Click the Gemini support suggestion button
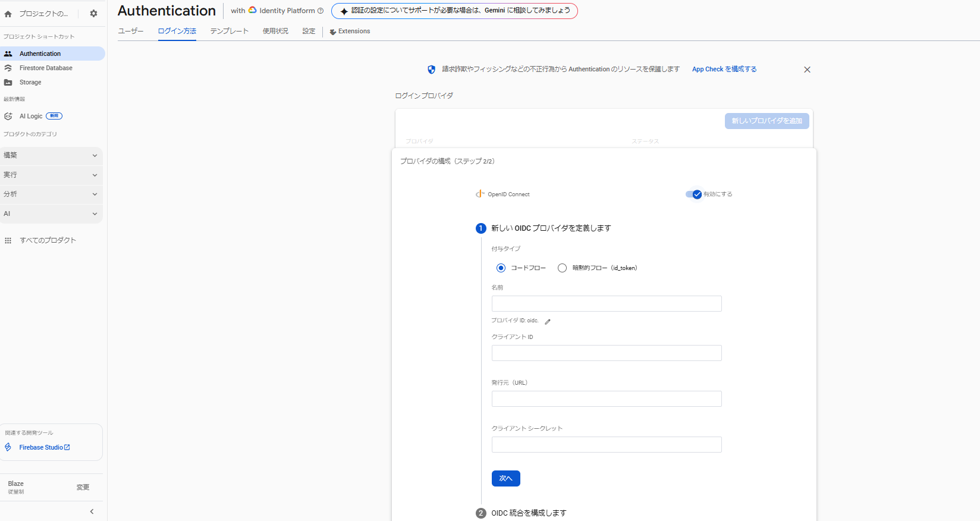Image resolution: width=980 pixels, height=521 pixels. pyautogui.click(x=454, y=11)
